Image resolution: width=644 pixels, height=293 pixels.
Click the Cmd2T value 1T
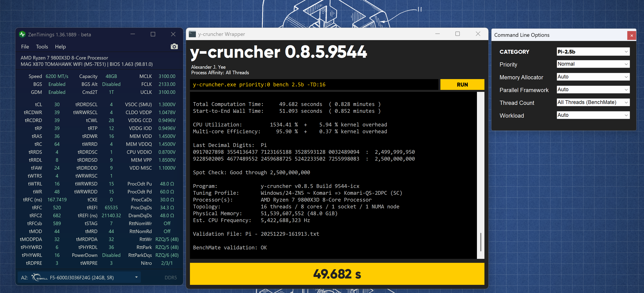click(x=111, y=92)
